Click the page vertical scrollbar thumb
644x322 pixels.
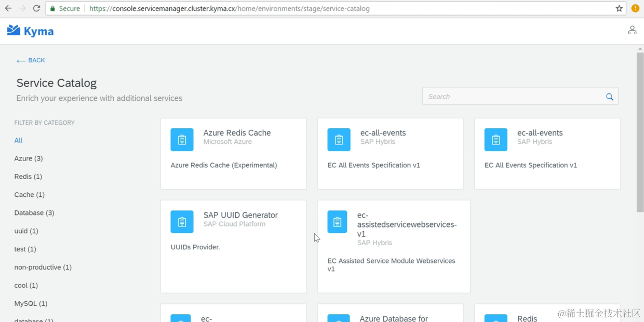click(x=640, y=132)
